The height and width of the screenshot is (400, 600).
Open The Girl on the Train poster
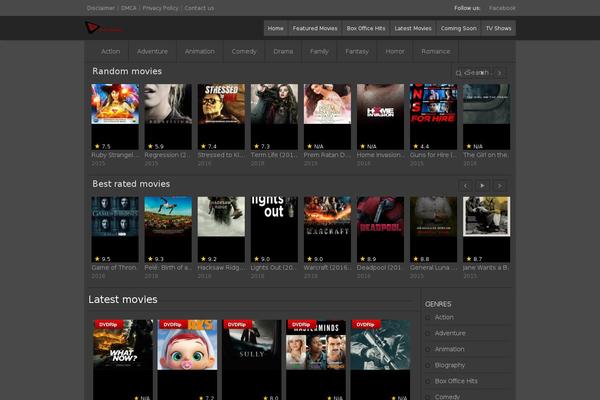coord(486,116)
